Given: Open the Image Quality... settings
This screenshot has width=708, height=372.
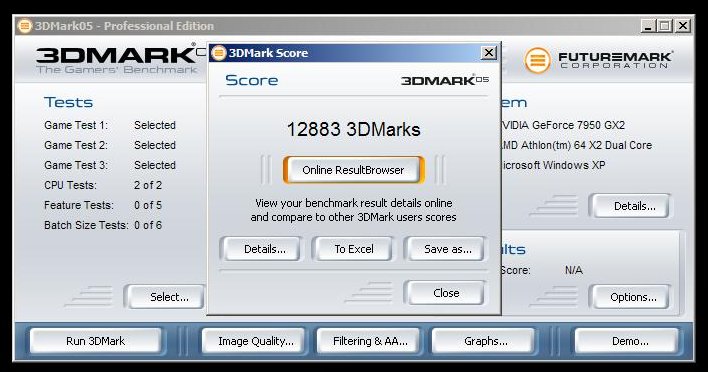Looking at the screenshot, I should 255,341.
